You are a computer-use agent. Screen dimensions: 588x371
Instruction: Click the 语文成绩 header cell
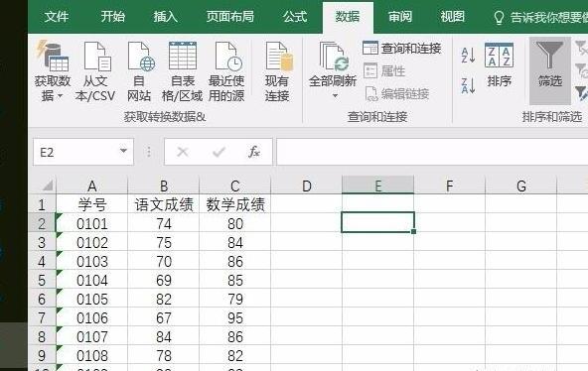(x=164, y=204)
